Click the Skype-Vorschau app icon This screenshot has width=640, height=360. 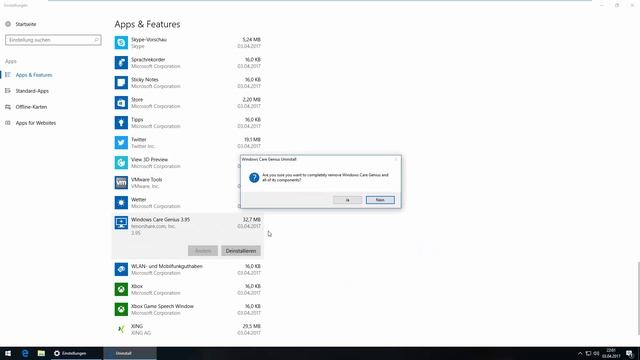pyautogui.click(x=121, y=42)
